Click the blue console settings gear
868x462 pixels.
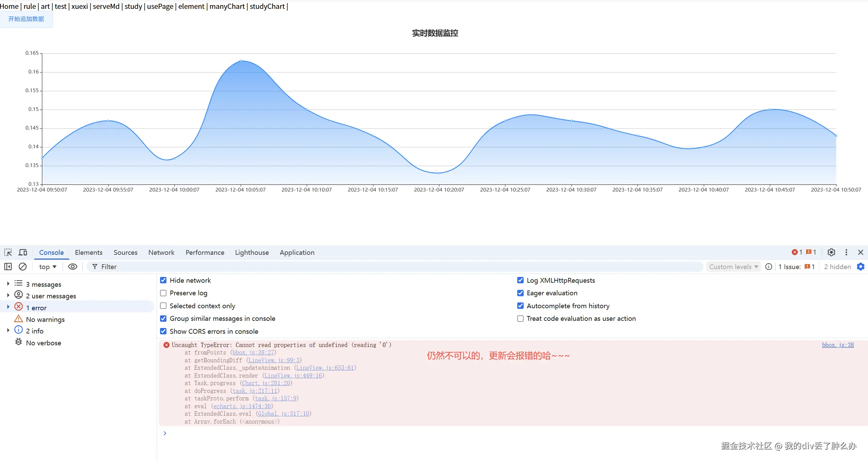click(x=861, y=267)
